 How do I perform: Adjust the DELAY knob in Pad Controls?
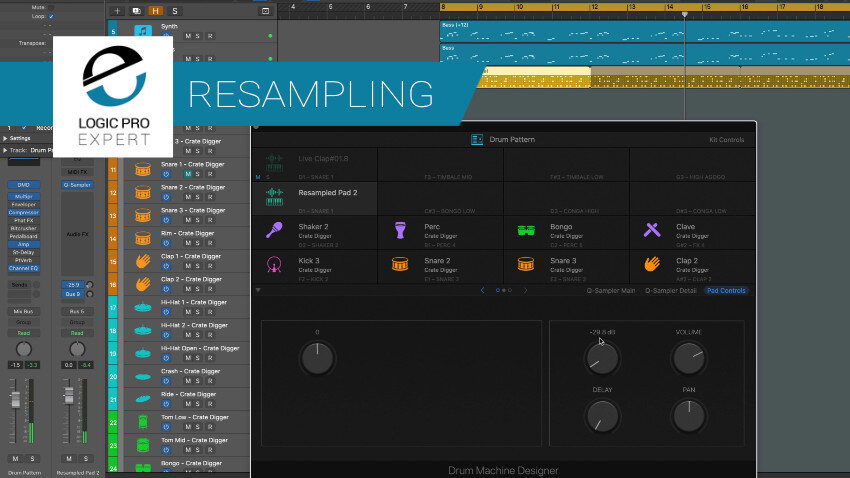[602, 416]
